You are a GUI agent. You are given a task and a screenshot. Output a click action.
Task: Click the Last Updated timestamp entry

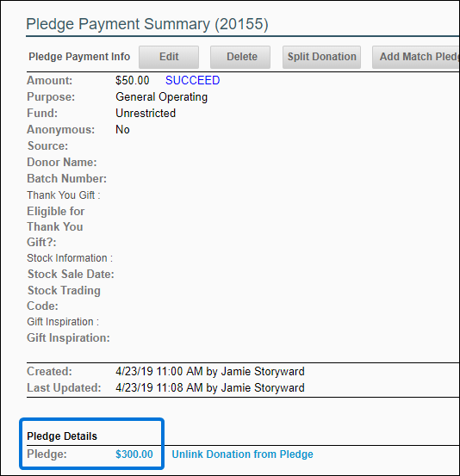210,387
